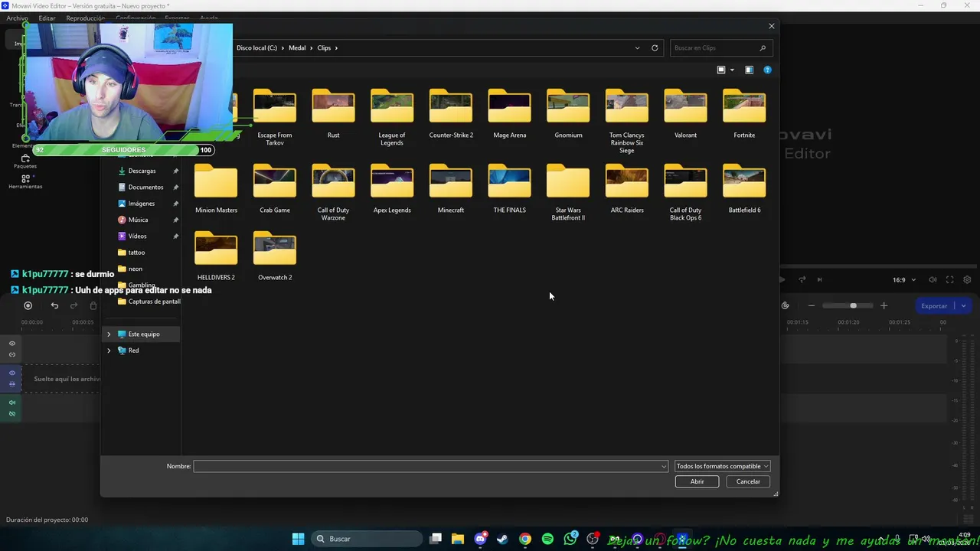Image resolution: width=980 pixels, height=551 pixels.
Task: Click zoom-in plus on Movavi timeline
Action: pos(884,305)
